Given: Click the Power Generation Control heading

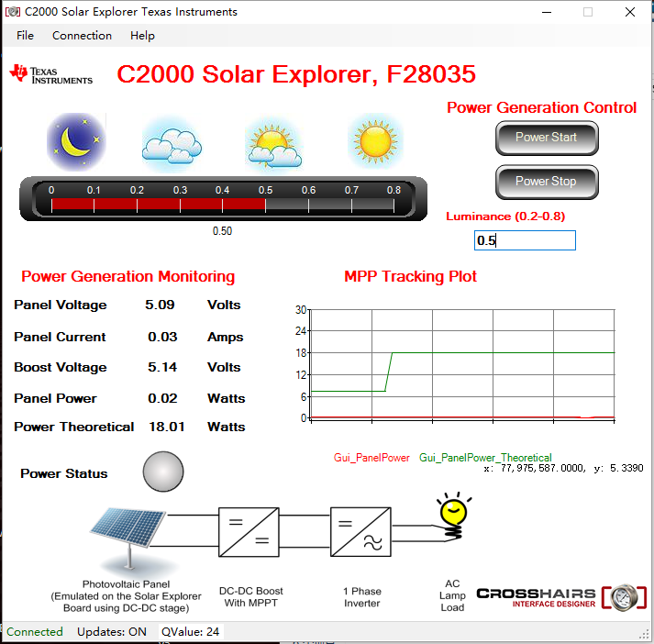Looking at the screenshot, I should pyautogui.click(x=541, y=107).
